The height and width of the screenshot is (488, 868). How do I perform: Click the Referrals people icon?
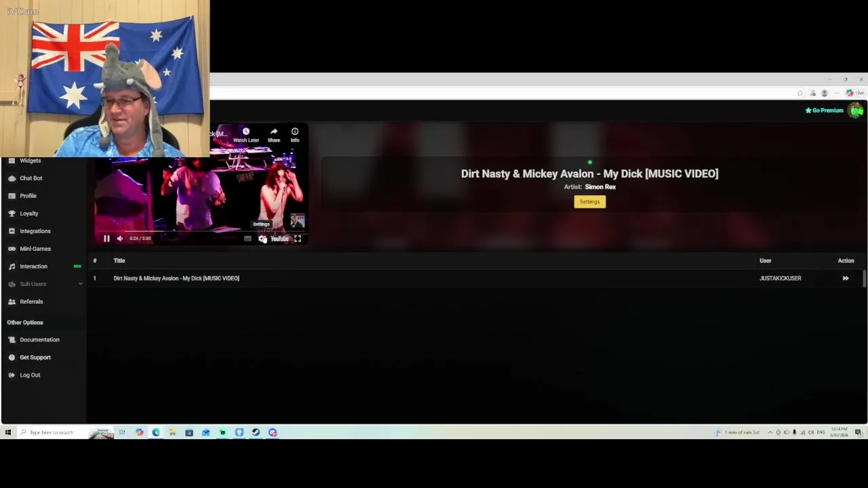[12, 302]
